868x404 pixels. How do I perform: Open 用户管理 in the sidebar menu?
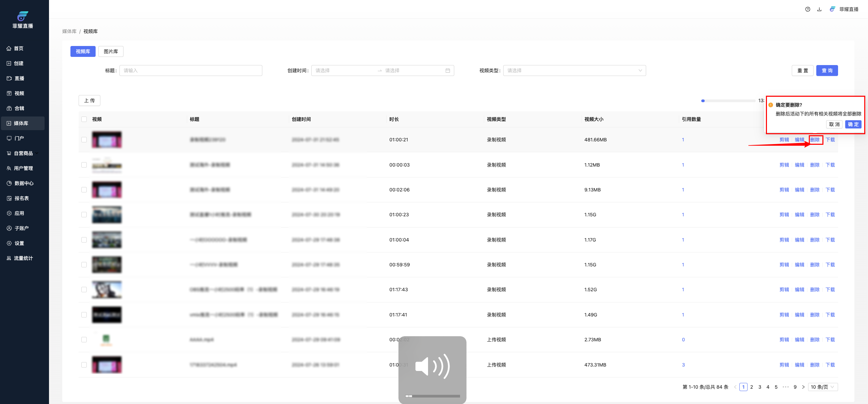(23, 168)
